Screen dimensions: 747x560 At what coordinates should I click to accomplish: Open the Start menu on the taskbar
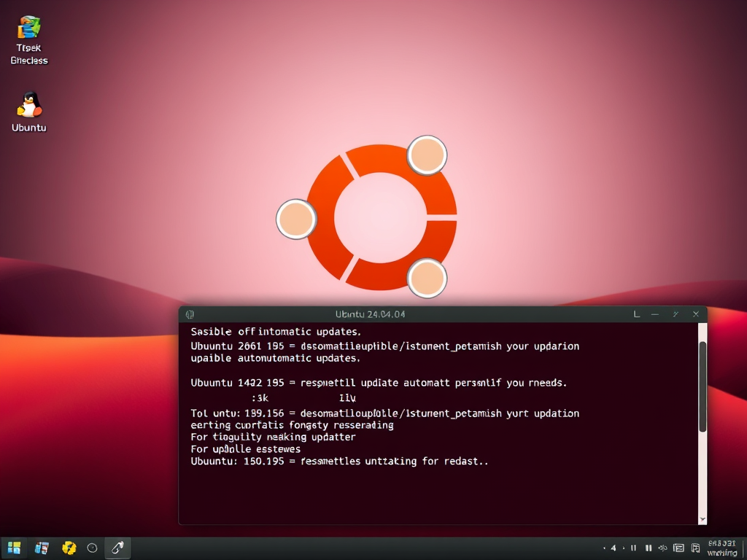15,548
